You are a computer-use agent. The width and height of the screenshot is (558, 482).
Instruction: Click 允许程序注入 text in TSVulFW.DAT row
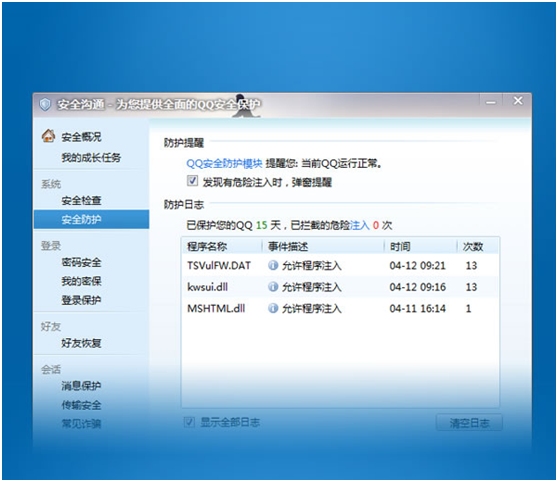pyautogui.click(x=312, y=266)
